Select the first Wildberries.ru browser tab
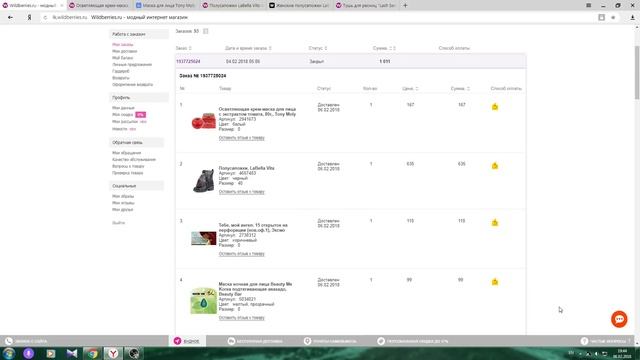640x360 pixels. point(32,5)
